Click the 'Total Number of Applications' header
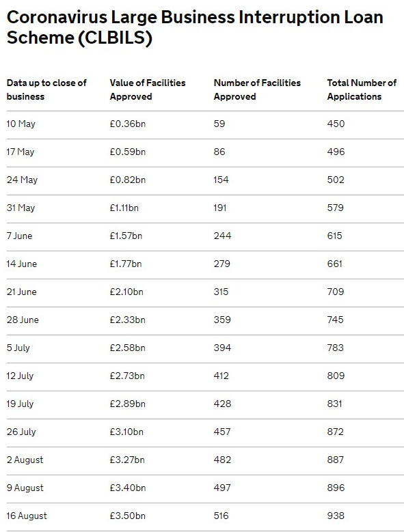 tap(362, 89)
